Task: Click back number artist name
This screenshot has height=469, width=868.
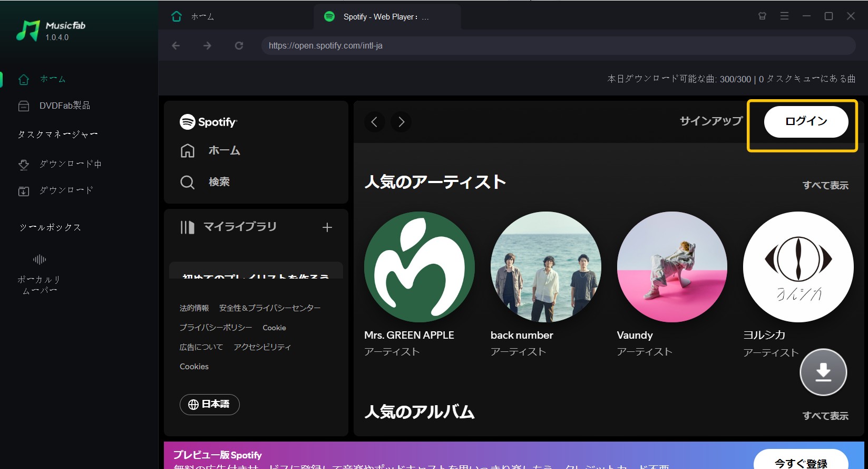Action: coord(522,336)
